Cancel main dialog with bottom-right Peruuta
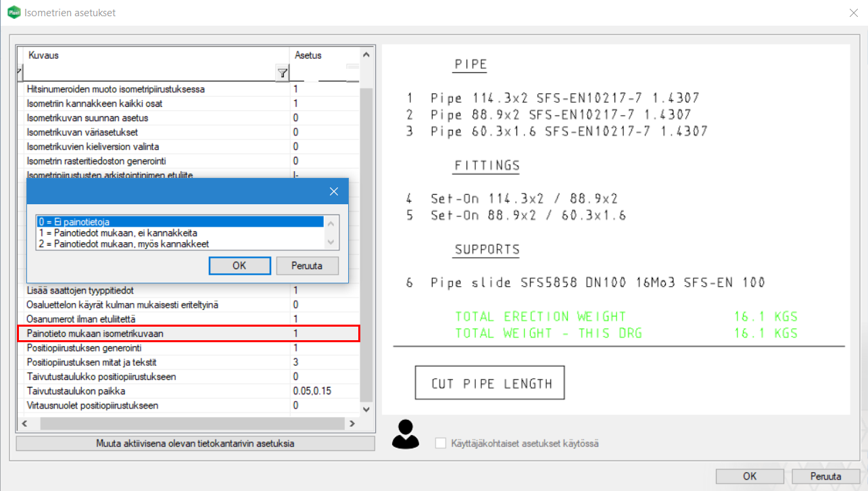Image resolution: width=868 pixels, height=491 pixels. [825, 476]
